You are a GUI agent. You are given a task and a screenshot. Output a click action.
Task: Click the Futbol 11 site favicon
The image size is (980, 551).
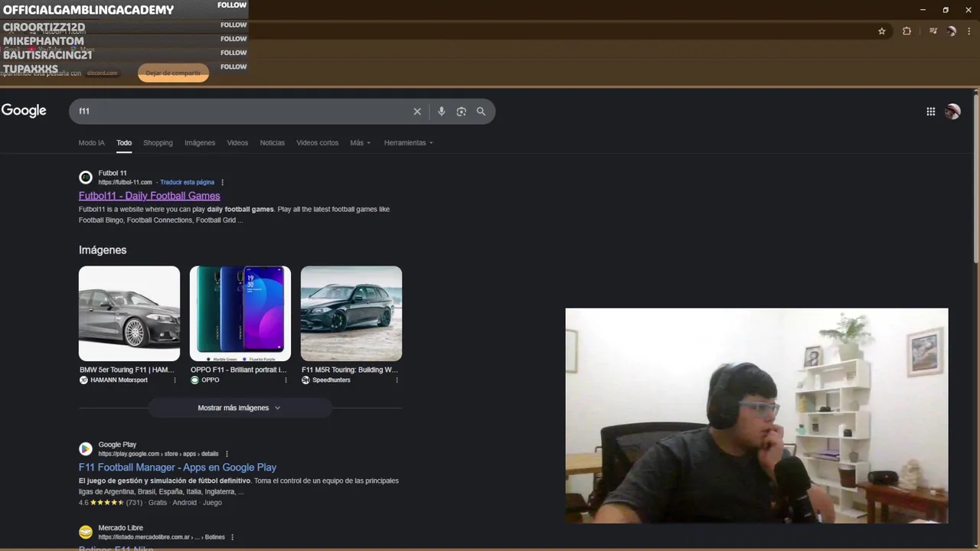[86, 178]
